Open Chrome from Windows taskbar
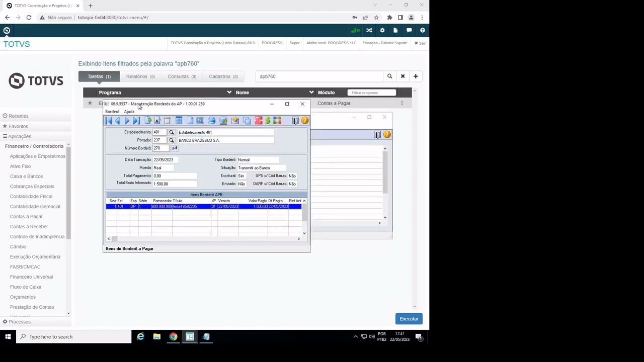This screenshot has height=362, width=644. click(173, 337)
